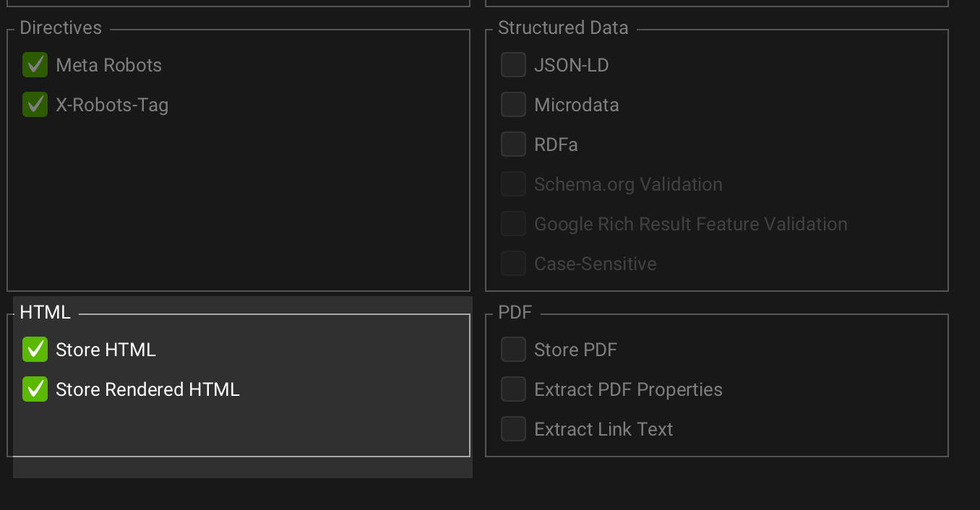Enable JSON-LD structured data extraction

pos(513,65)
